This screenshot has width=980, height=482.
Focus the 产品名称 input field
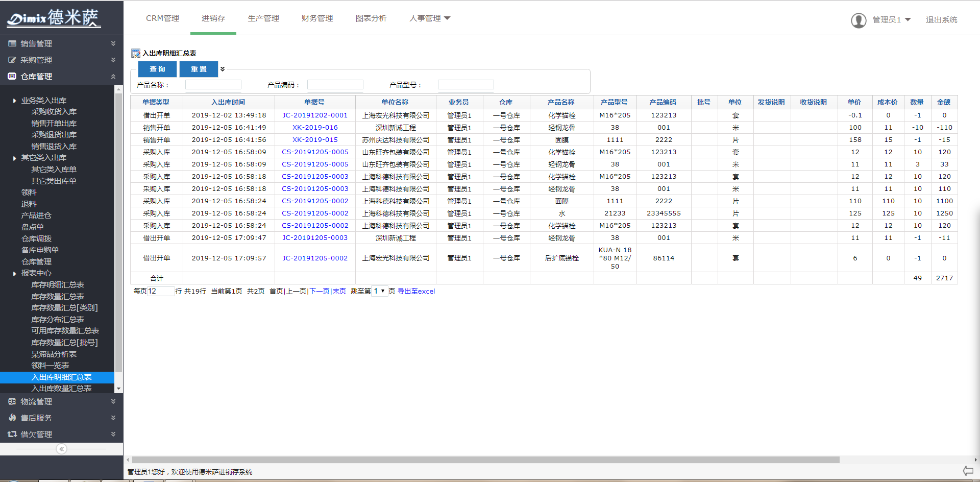(213, 85)
